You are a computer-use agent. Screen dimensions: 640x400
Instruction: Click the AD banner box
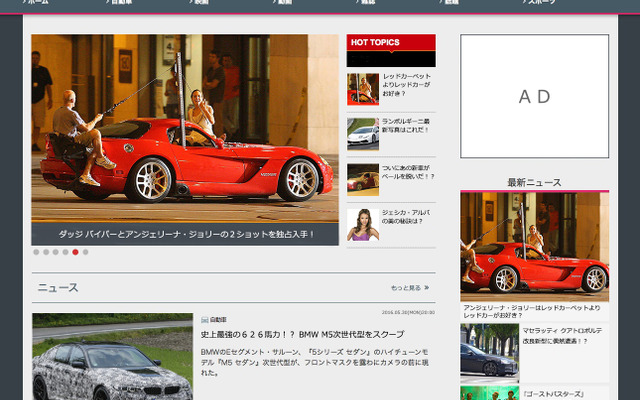(x=534, y=96)
